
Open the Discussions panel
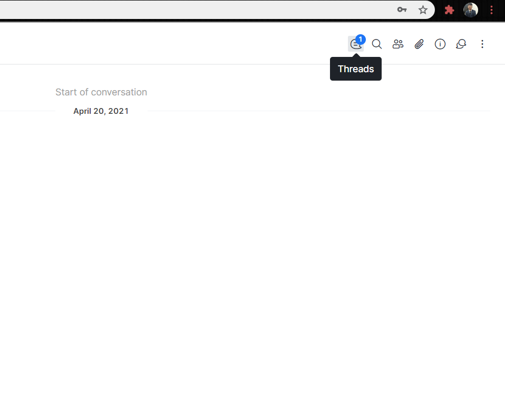pyautogui.click(x=461, y=44)
